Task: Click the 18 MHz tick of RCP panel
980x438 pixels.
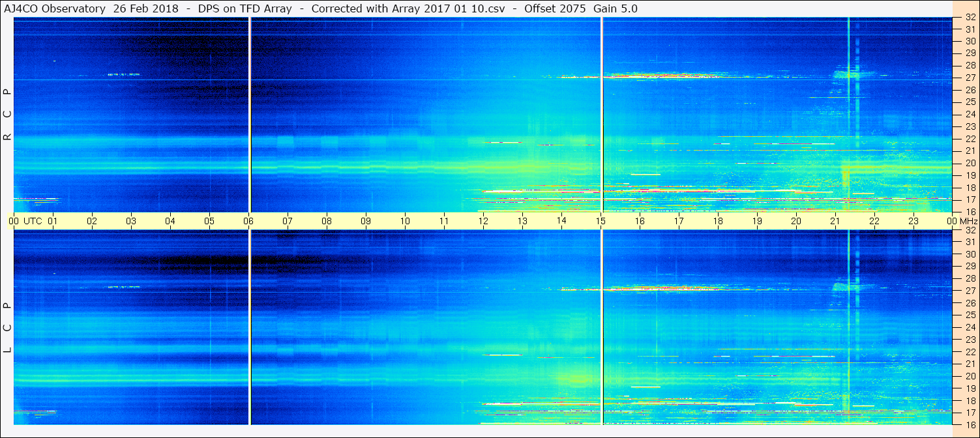Action: (970, 187)
